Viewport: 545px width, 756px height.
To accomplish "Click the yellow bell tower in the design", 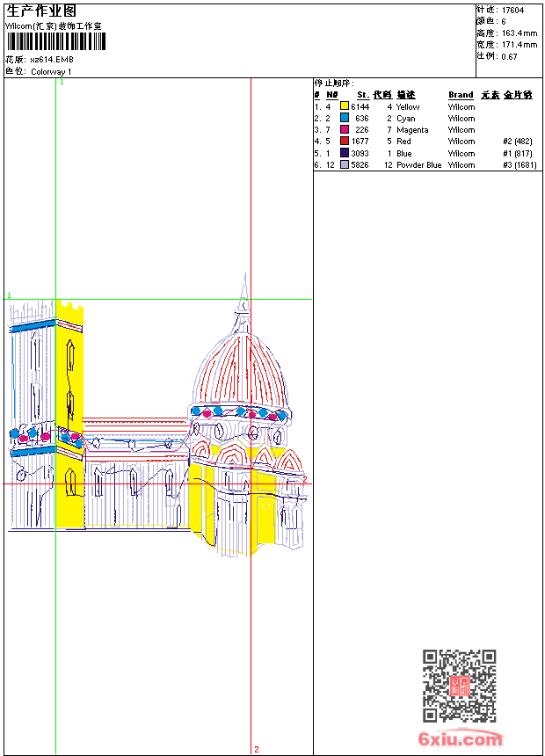I will 69,369.
